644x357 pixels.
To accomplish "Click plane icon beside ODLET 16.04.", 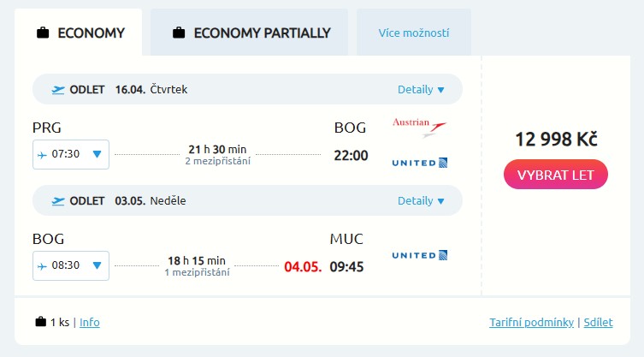I will pos(58,89).
